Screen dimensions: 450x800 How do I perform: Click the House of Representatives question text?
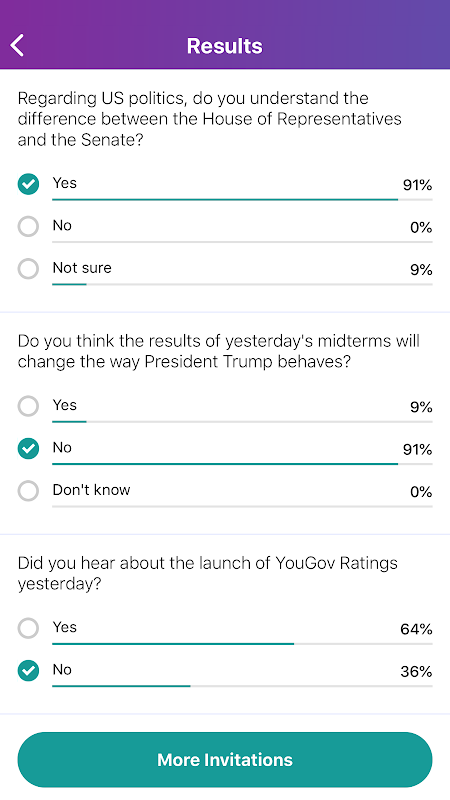click(210, 118)
